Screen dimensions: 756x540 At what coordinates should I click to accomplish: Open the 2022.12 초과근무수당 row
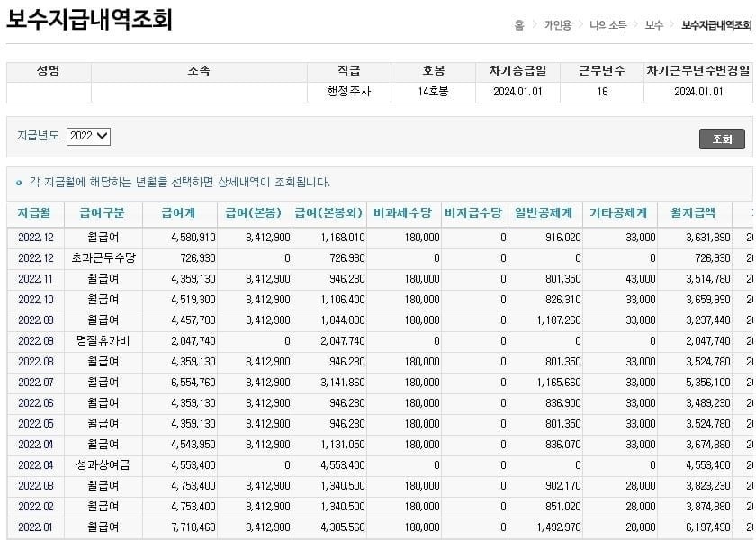point(36,258)
